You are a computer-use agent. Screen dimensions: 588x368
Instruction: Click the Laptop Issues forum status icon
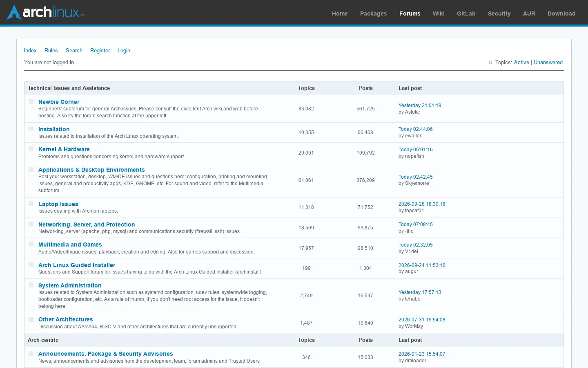(x=31, y=204)
